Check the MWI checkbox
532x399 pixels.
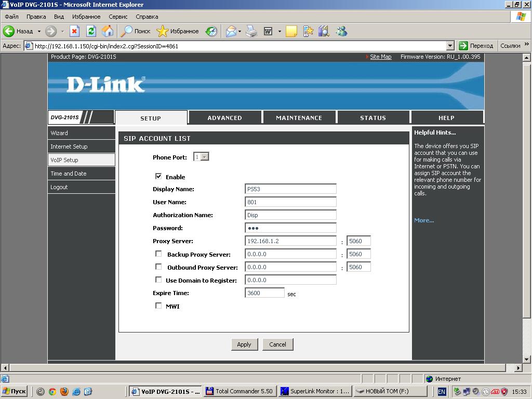158,305
